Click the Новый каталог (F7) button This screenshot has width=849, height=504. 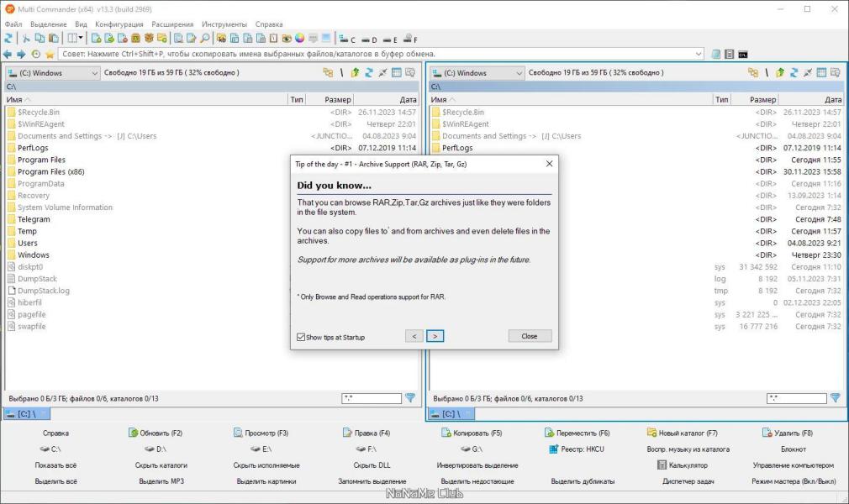coord(683,433)
